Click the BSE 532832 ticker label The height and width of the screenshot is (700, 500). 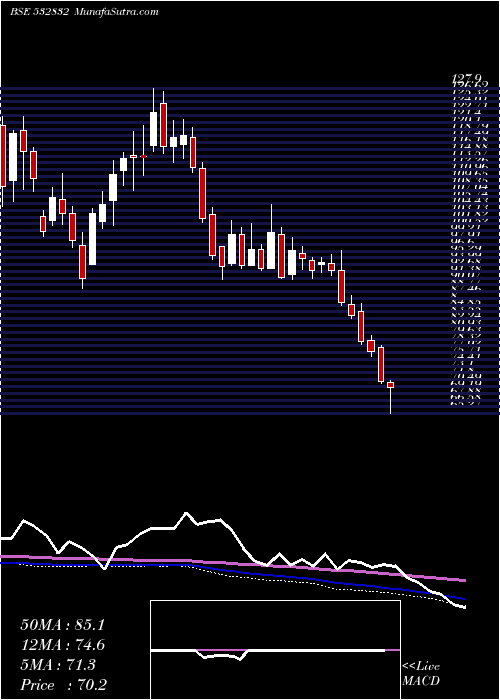pyautogui.click(x=39, y=12)
